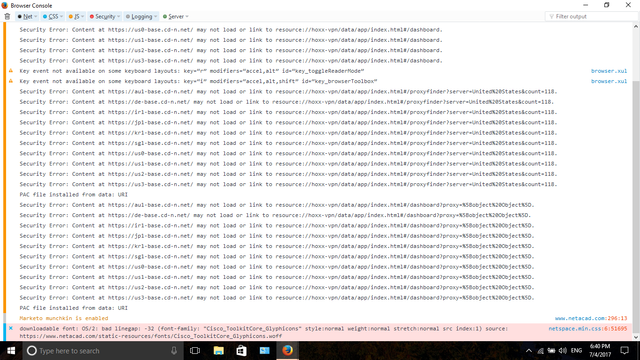640x360 pixels.
Task: Open the Net filter dropdown arrow
Action: point(36,16)
